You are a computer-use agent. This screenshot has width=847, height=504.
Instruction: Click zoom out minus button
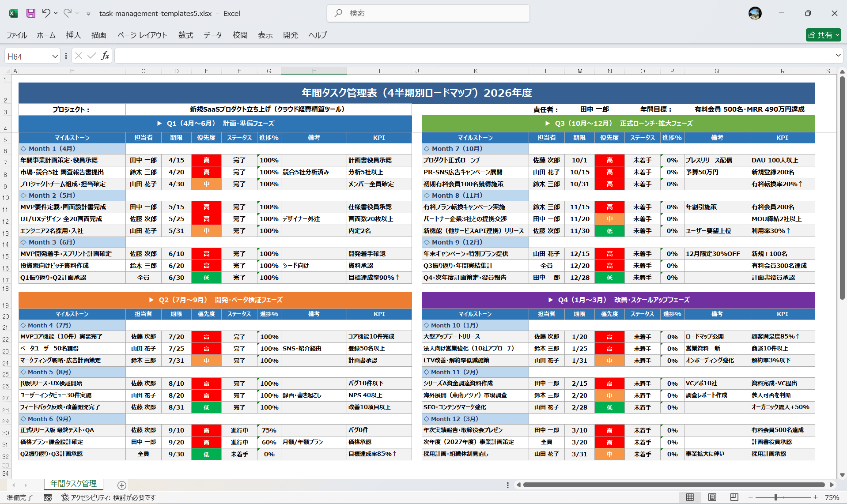(750, 497)
